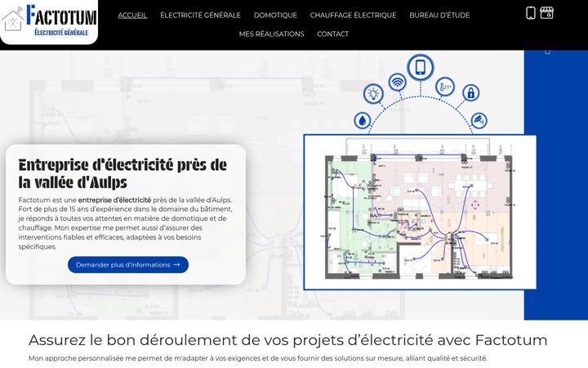Click the surveillance camera icon
The image size is (588, 368).
479,120
